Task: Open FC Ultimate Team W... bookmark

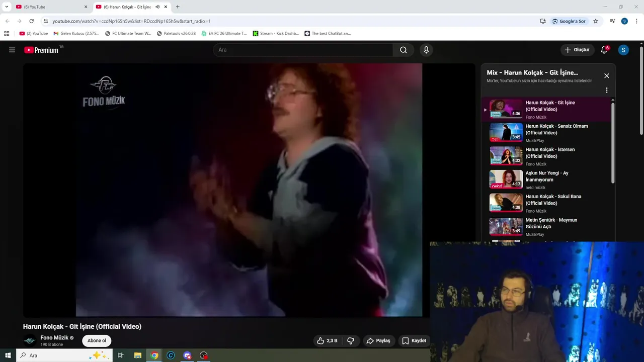Action: (128, 34)
